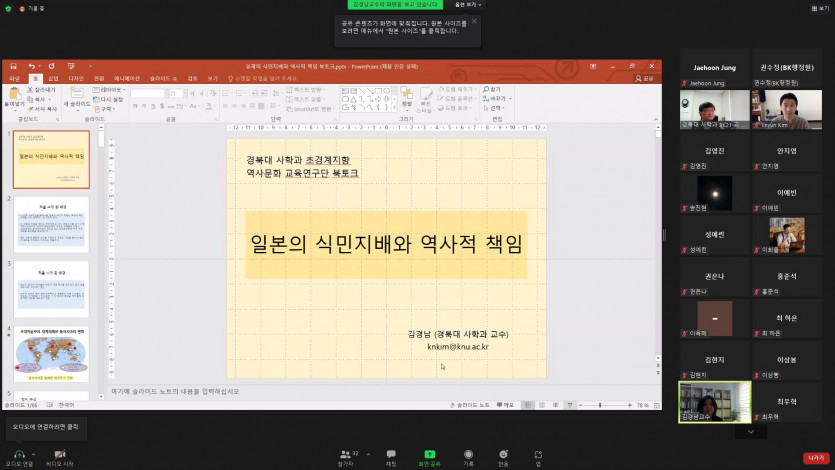
Task: Open the Reactions smiley icon
Action: (x=503, y=454)
